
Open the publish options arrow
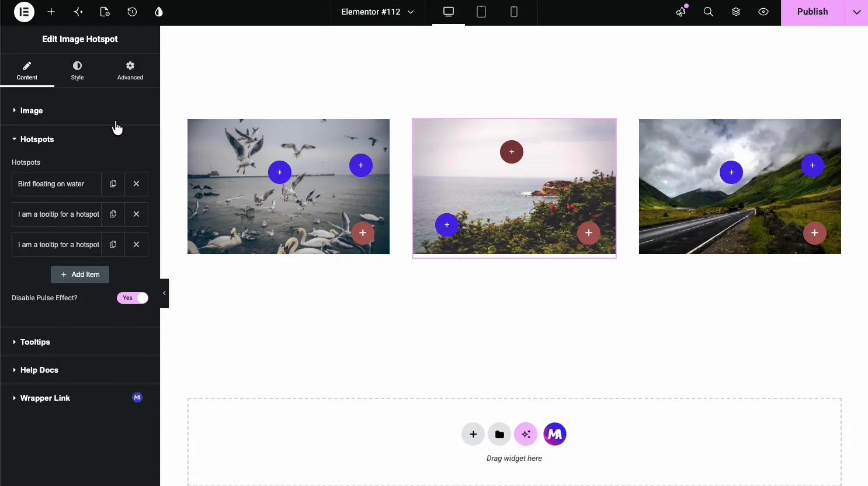(x=857, y=12)
